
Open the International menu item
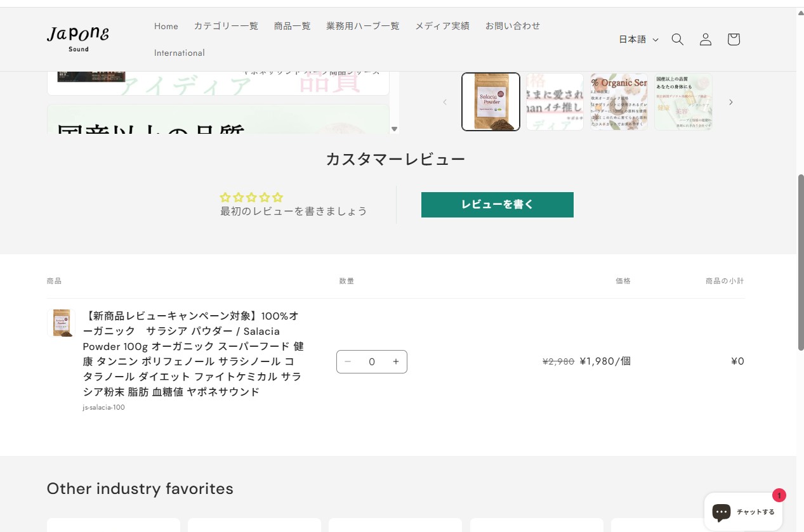coord(180,53)
